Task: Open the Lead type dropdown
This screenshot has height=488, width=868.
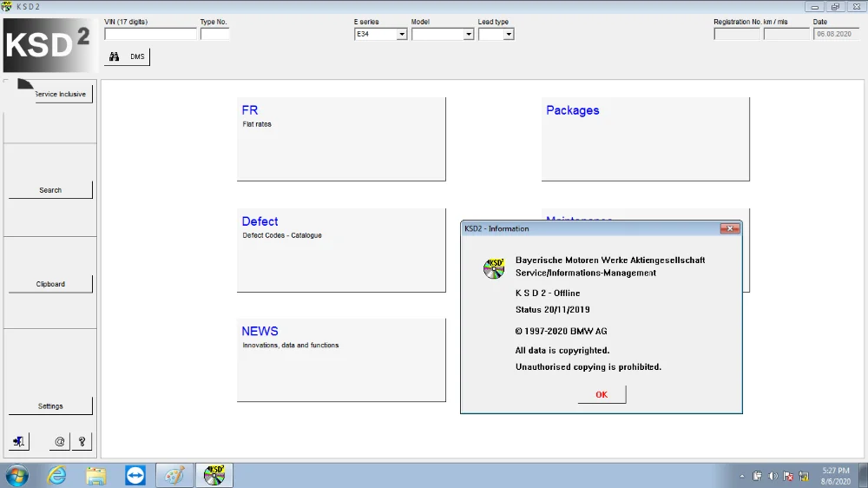Action: coord(508,35)
